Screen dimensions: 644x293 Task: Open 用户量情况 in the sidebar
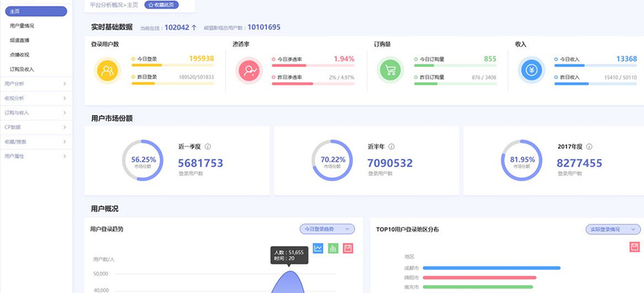coord(22,26)
